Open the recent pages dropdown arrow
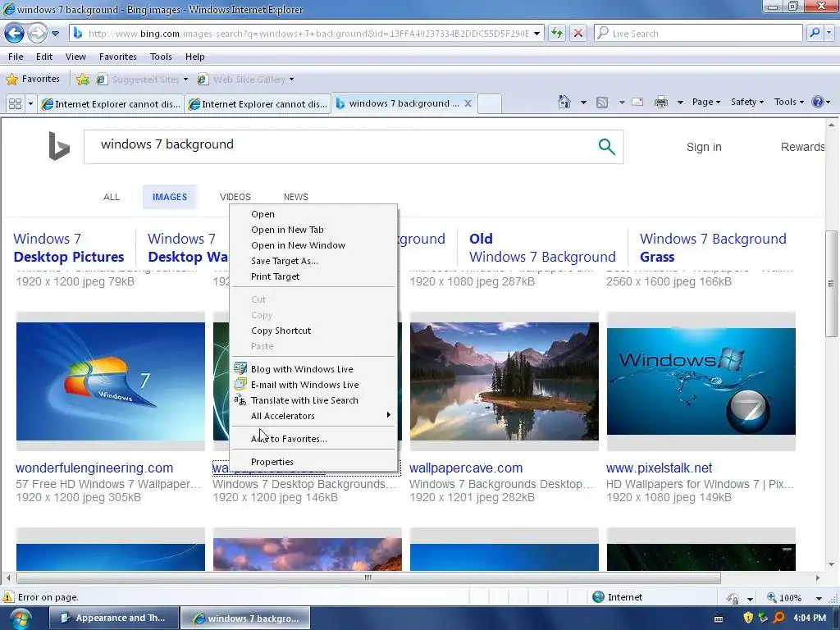Screen dimensions: 840x630 point(55,33)
